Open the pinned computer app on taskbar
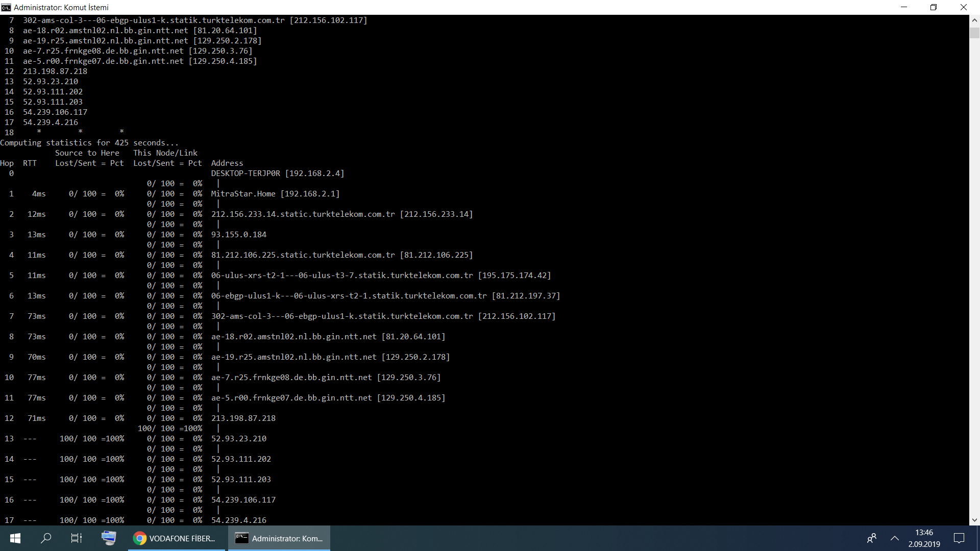This screenshot has height=551, width=980. [x=108, y=538]
